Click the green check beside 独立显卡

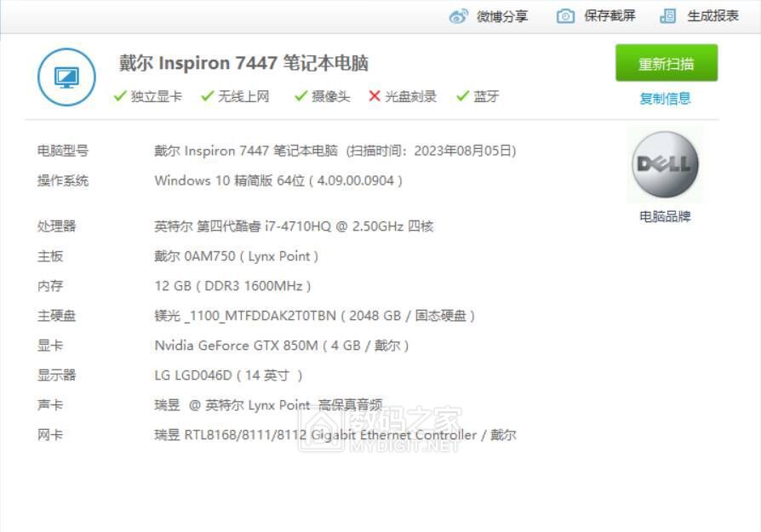click(x=120, y=96)
